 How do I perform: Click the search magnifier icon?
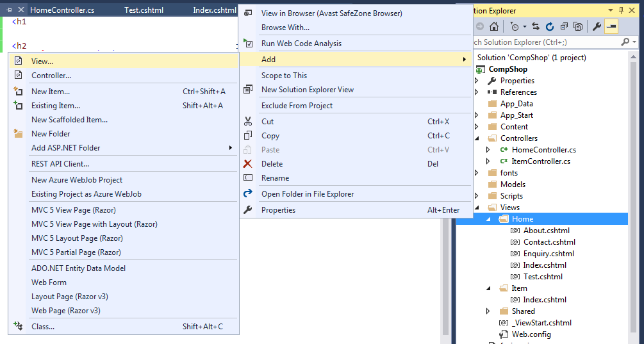click(x=625, y=42)
